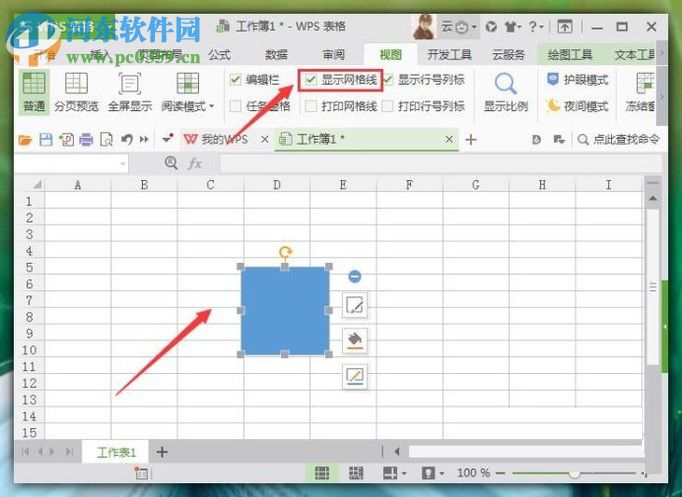Click the shape style brush icon beside rectangle
The image size is (682, 497).
(x=355, y=305)
